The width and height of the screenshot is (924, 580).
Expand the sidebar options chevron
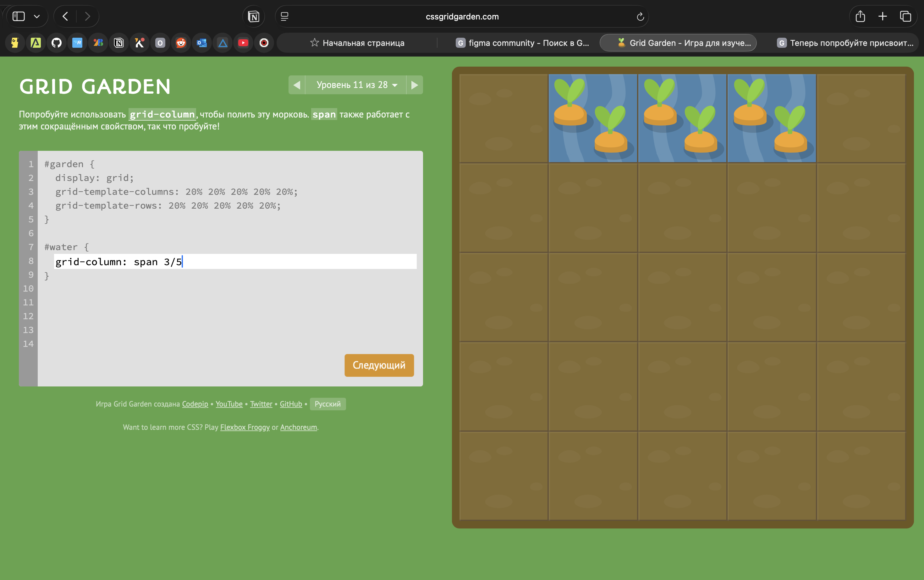point(37,16)
